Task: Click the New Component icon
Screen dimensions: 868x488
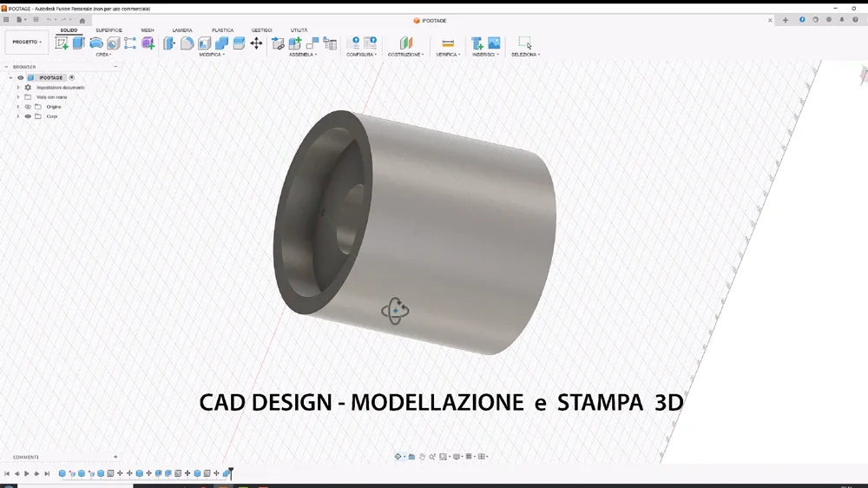Action: (295, 43)
